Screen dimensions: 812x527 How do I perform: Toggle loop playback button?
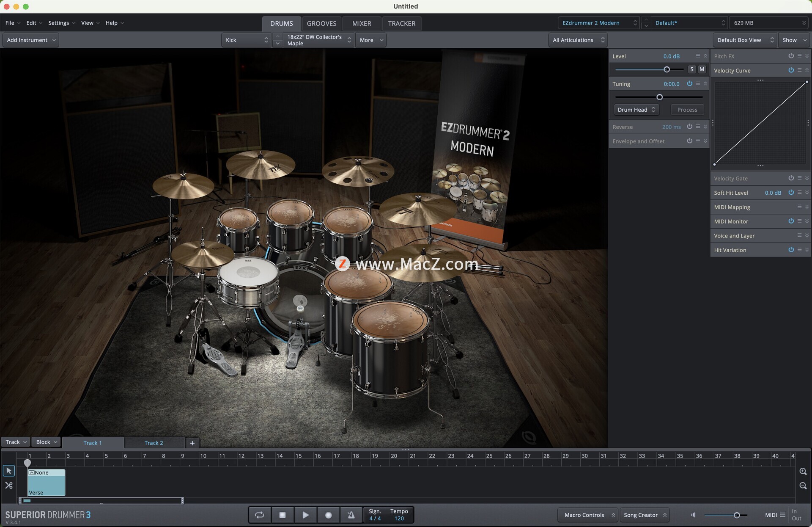pos(259,515)
